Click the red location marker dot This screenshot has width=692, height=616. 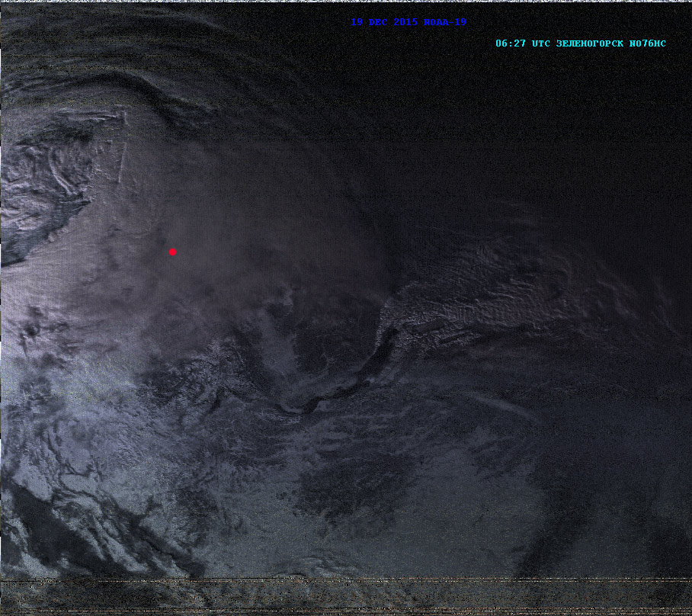172,252
